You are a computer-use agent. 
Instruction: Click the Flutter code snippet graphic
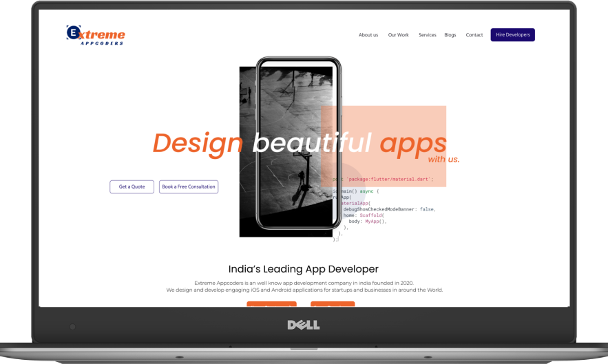tap(386, 210)
